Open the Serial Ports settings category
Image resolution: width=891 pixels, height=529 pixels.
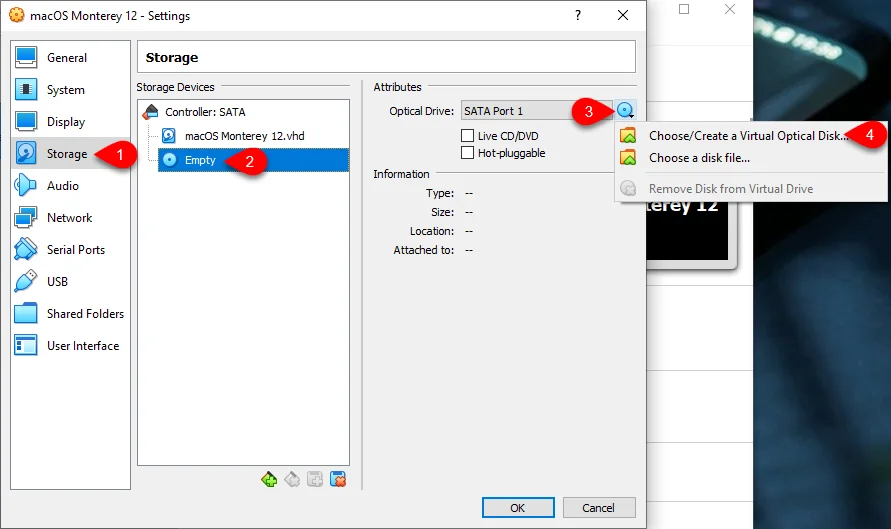[70, 249]
